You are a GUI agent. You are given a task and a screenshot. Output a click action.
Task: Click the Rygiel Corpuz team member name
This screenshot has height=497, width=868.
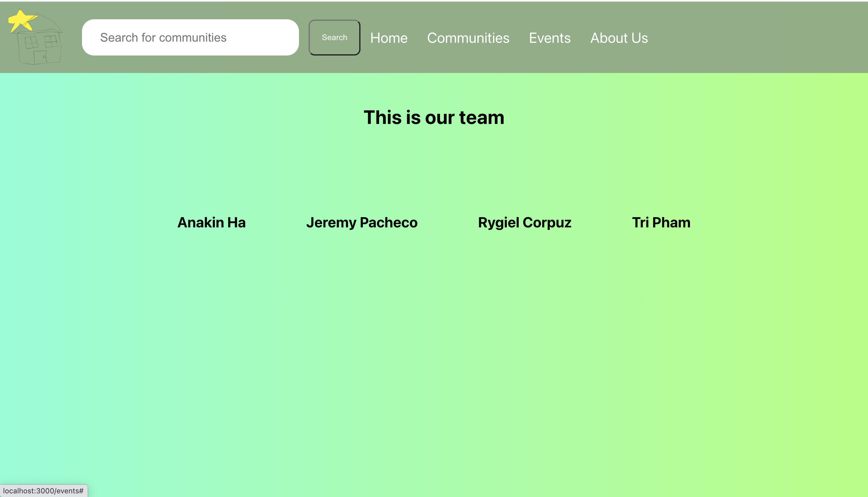coord(524,223)
